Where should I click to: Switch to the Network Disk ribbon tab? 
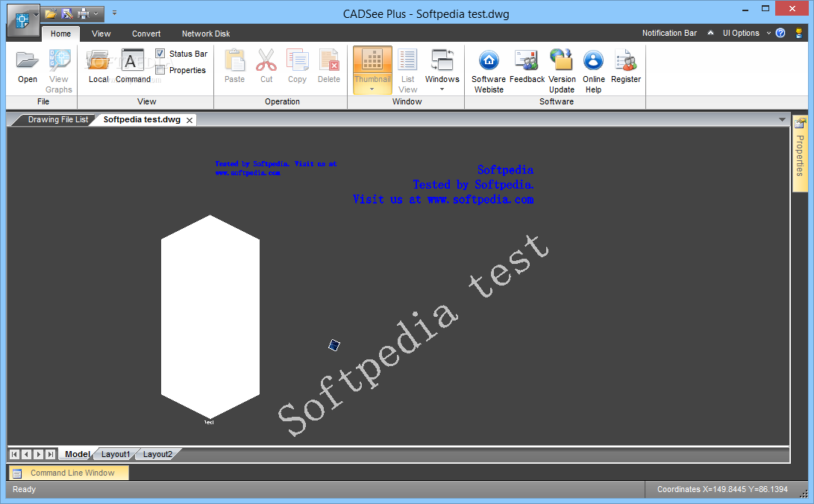206,34
